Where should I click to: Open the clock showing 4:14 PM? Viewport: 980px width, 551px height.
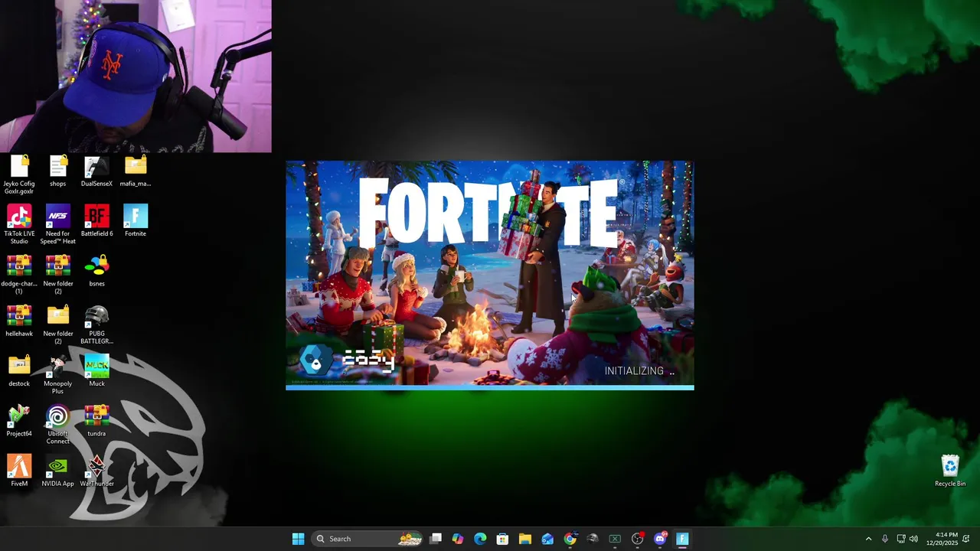tap(942, 539)
